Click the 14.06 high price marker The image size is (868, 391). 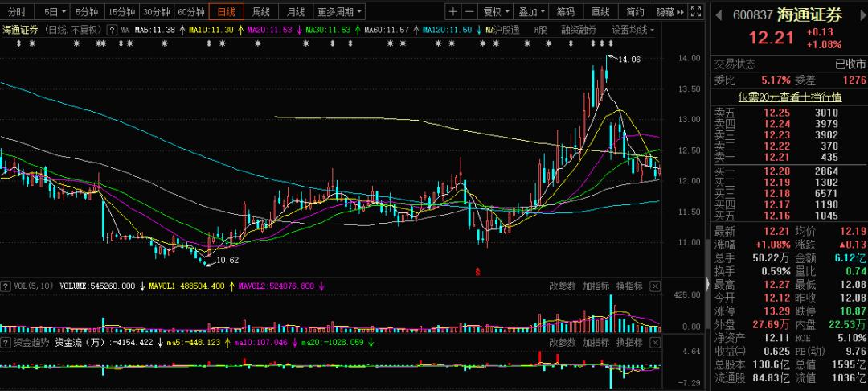coord(628,60)
